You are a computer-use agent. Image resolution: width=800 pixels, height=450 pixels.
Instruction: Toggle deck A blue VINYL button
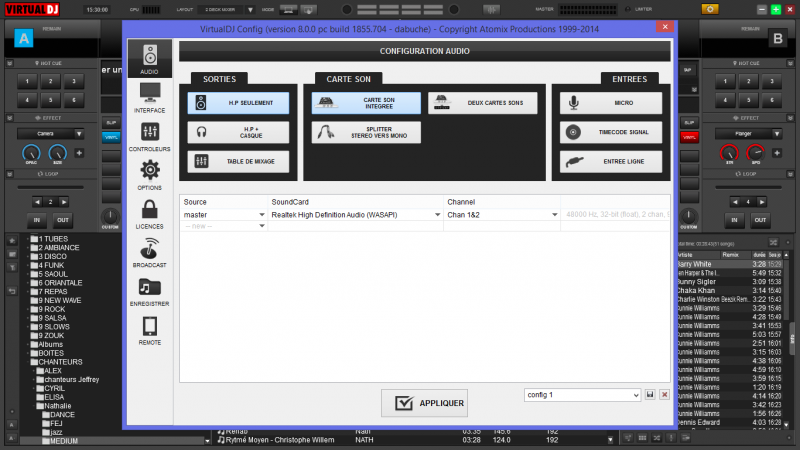[111, 137]
